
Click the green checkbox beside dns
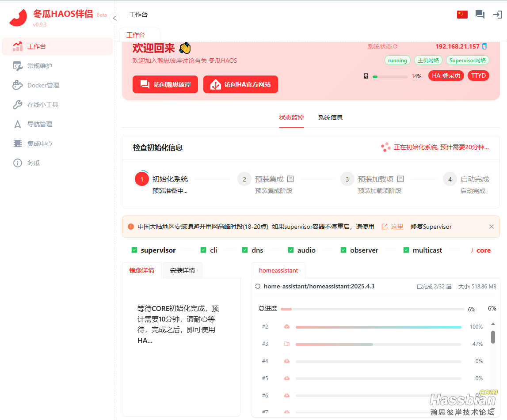point(245,250)
